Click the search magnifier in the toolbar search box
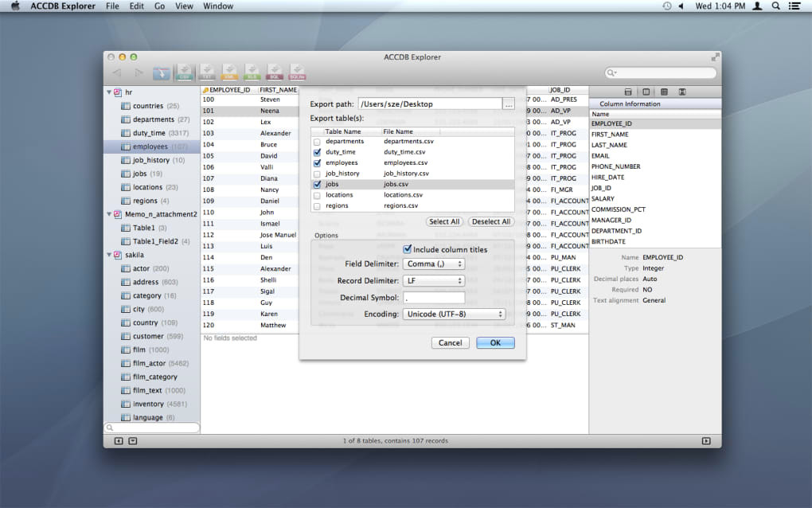Screen dimensions: 812x508 pyautogui.click(x=611, y=73)
